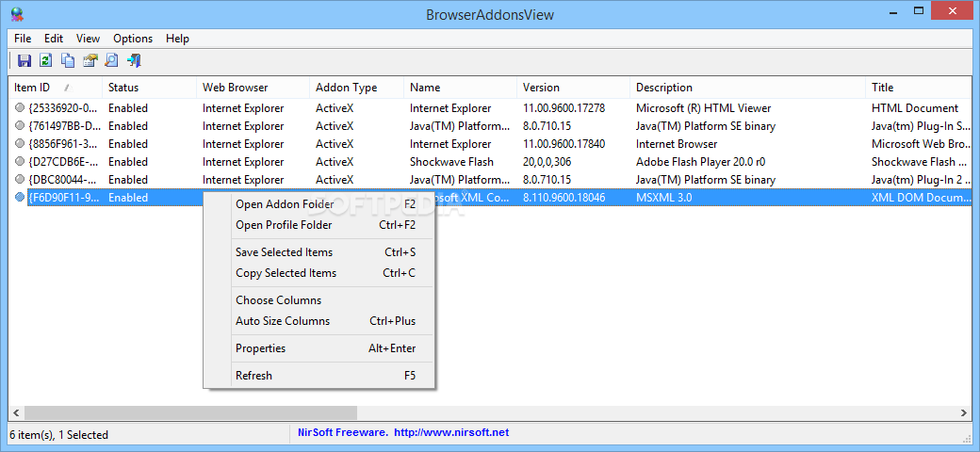Click the status icon of row {D27CDB6E-...
The image size is (980, 452).
(20, 162)
